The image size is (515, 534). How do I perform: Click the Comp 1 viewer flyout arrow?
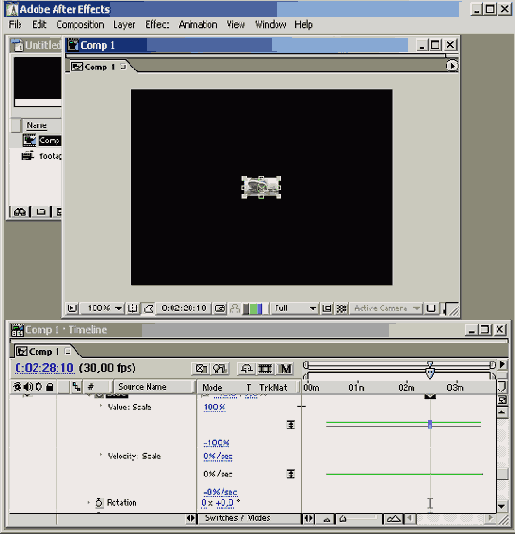pos(452,65)
